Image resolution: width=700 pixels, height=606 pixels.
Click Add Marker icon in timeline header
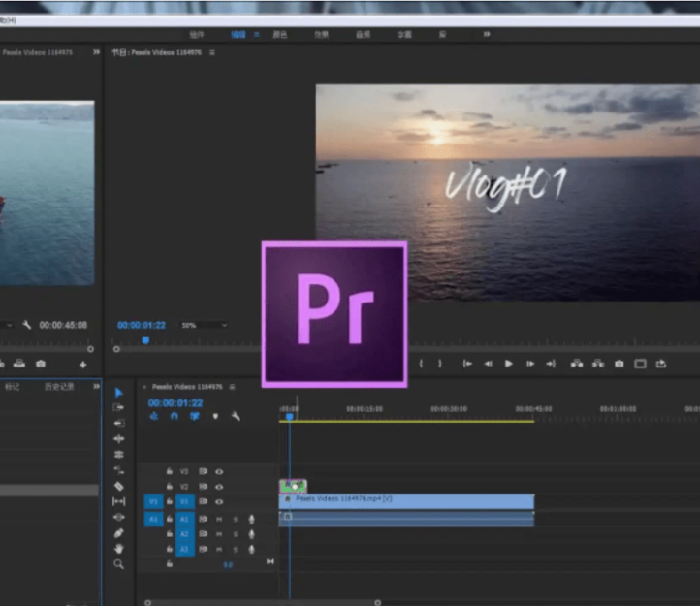coord(215,417)
